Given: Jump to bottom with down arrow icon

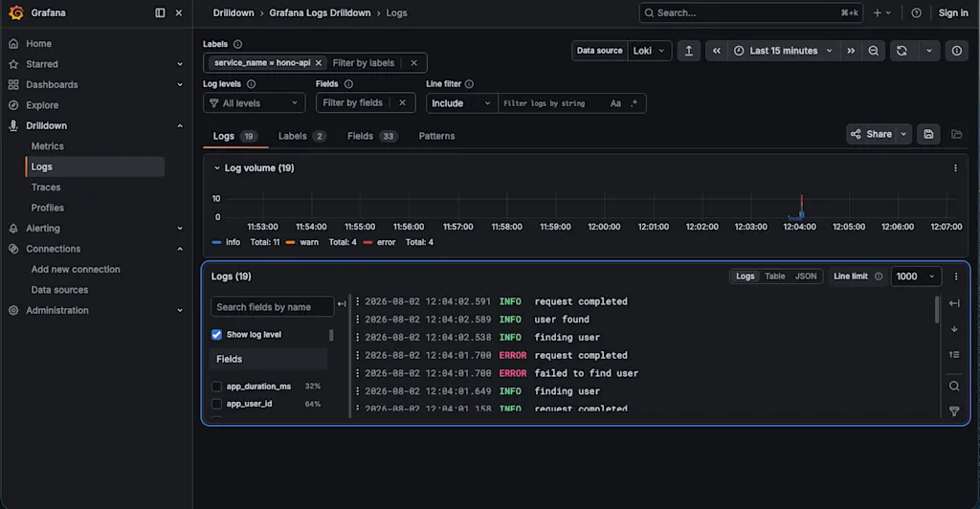Looking at the screenshot, I should pos(954,329).
